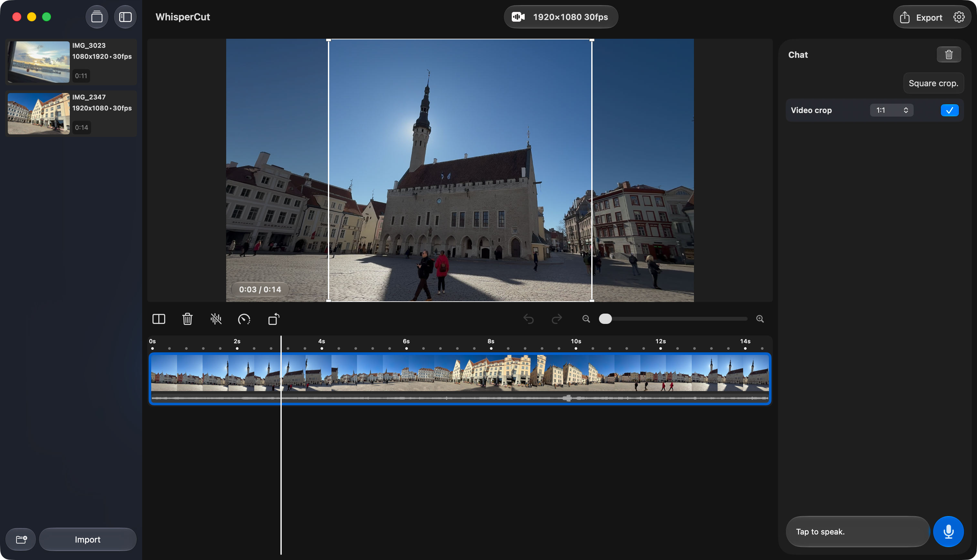977x560 pixels.
Task: Click the Import button
Action: [87, 539]
